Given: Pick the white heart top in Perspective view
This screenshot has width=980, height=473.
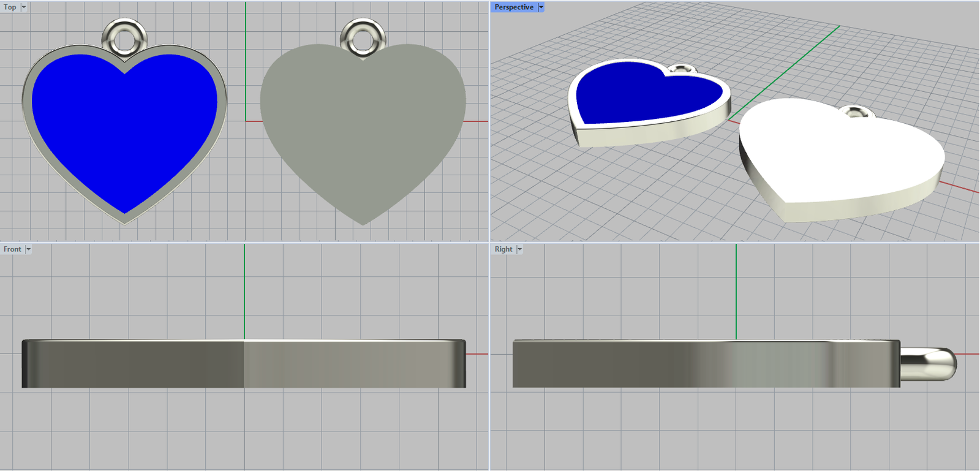Looking at the screenshot, I should (x=839, y=153).
